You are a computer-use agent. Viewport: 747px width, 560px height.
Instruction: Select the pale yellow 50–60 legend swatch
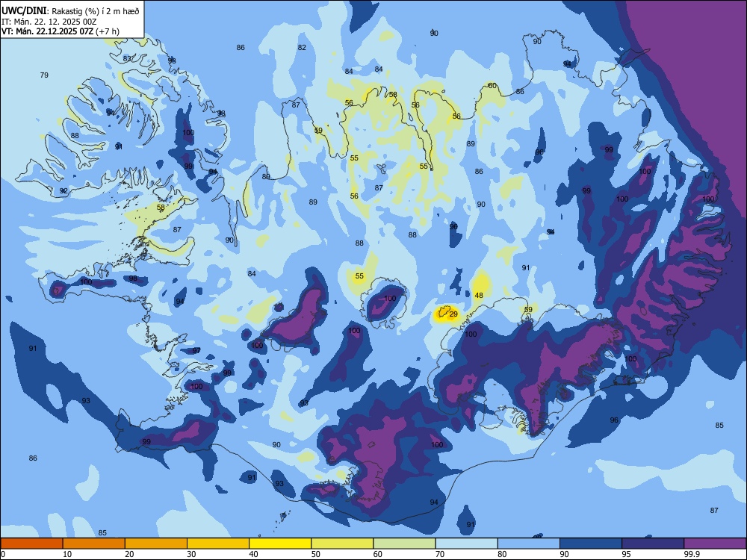[x=343, y=544]
